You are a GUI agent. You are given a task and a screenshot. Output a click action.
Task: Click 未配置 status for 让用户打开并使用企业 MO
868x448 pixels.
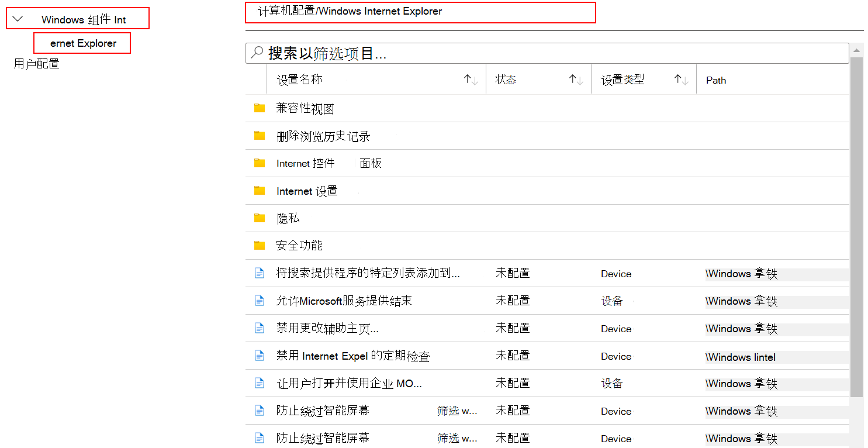(513, 383)
